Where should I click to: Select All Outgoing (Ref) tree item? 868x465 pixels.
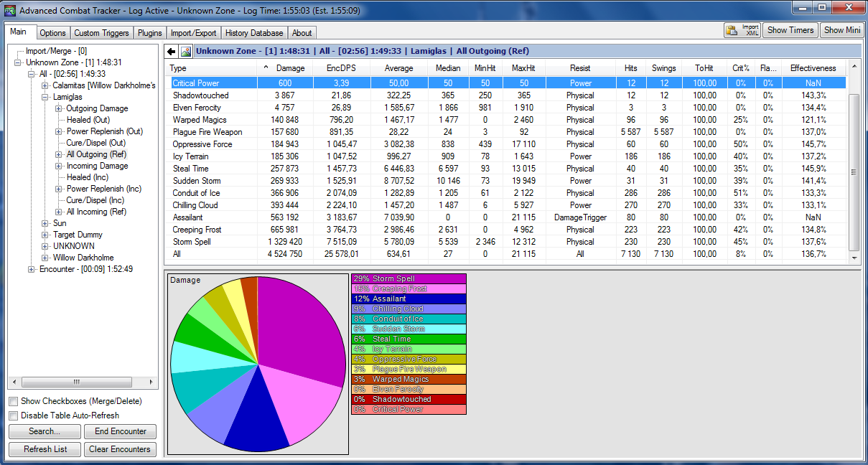(96, 154)
